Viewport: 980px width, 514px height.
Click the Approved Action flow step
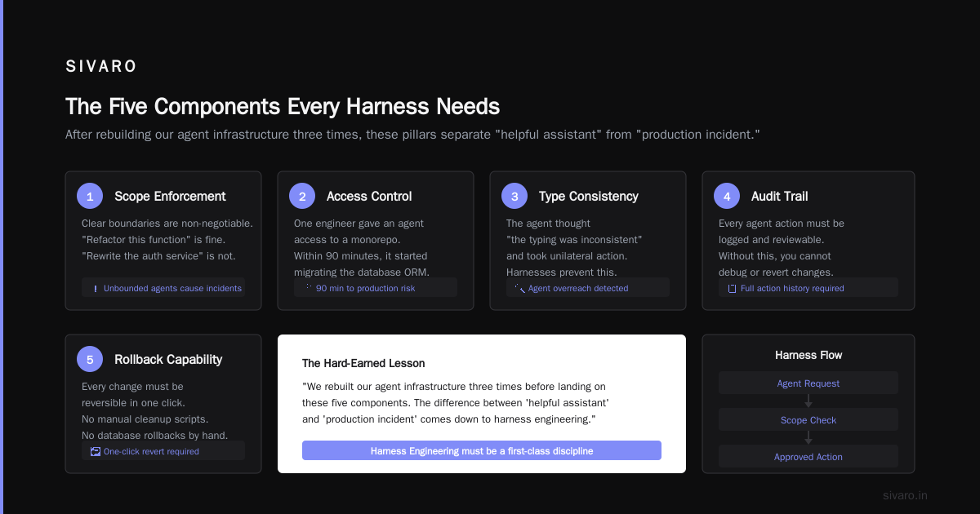pyautogui.click(x=808, y=457)
